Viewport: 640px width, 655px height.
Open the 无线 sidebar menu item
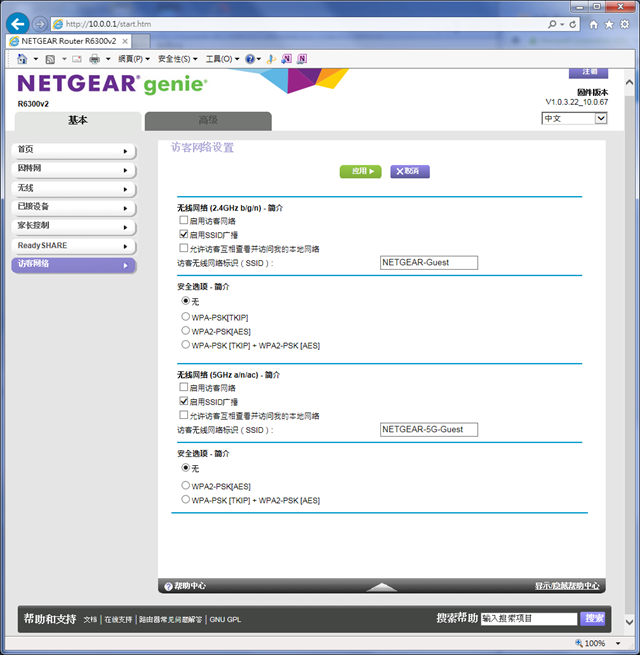(74, 189)
